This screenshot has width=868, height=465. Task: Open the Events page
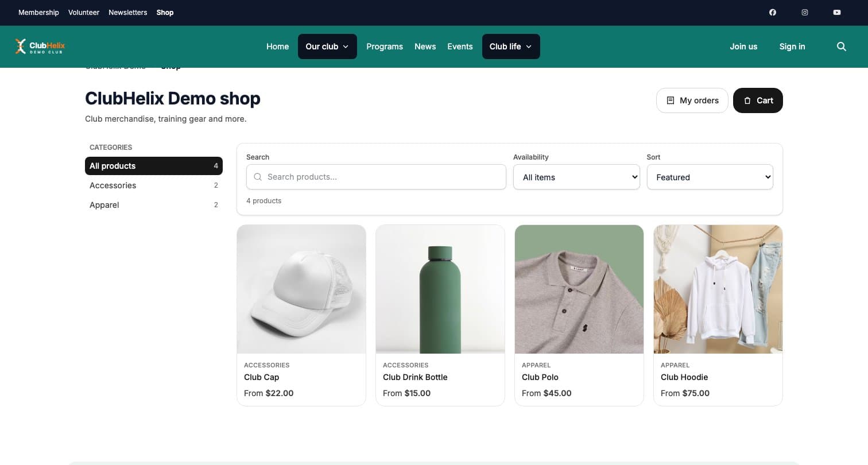coord(460,46)
